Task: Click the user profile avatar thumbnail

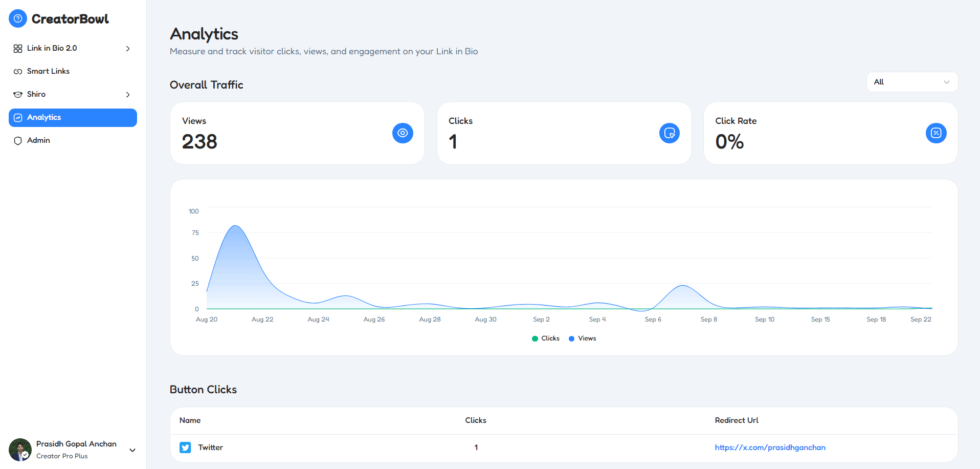Action: click(x=19, y=450)
